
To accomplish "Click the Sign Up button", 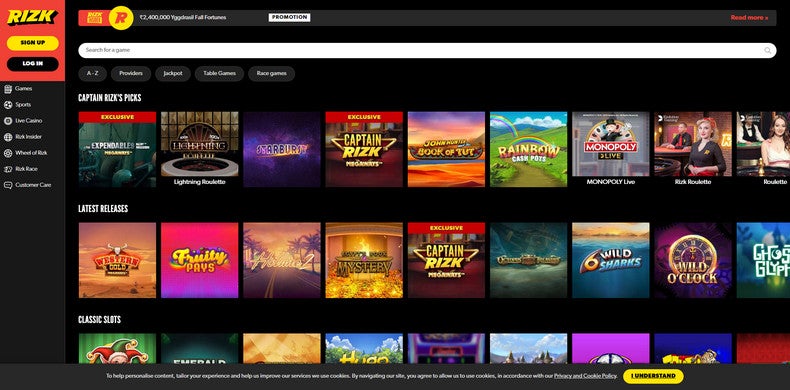I will [x=33, y=43].
